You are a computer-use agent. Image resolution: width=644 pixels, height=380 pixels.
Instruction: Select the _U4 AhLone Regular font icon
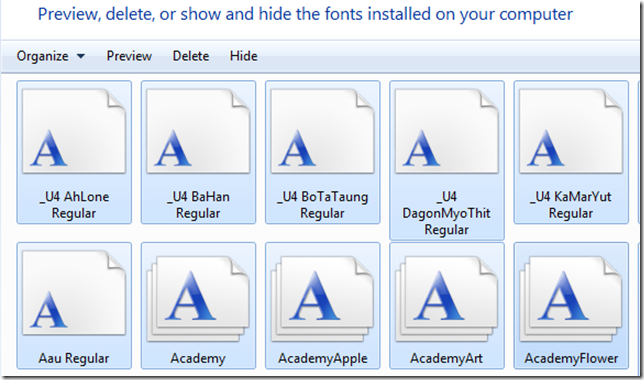pos(74,131)
